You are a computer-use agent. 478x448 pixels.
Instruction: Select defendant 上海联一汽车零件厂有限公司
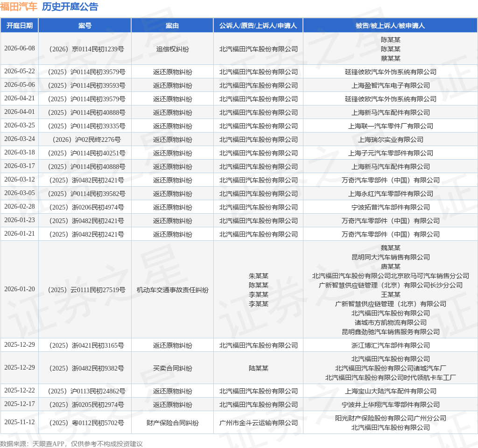[x=391, y=126]
